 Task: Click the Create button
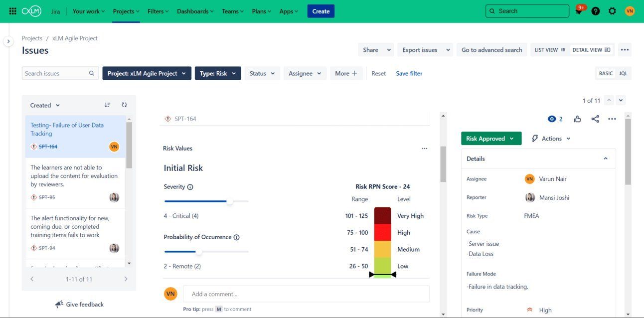[321, 11]
